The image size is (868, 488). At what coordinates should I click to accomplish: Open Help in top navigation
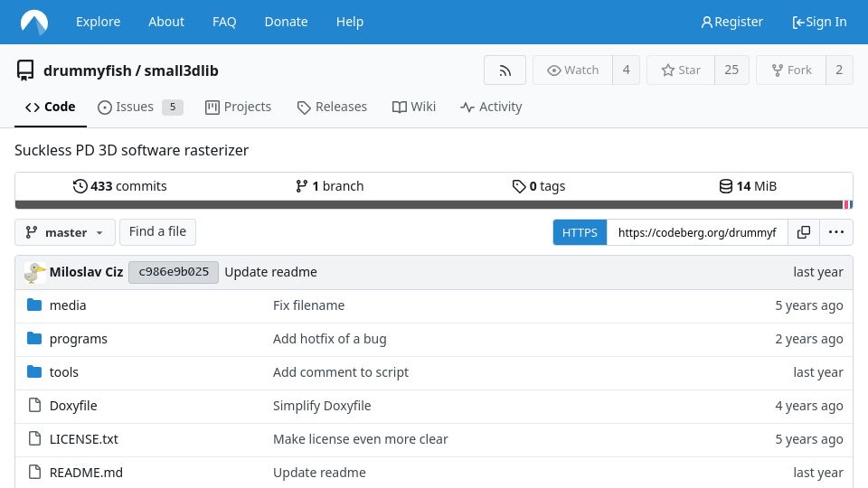tap(350, 22)
